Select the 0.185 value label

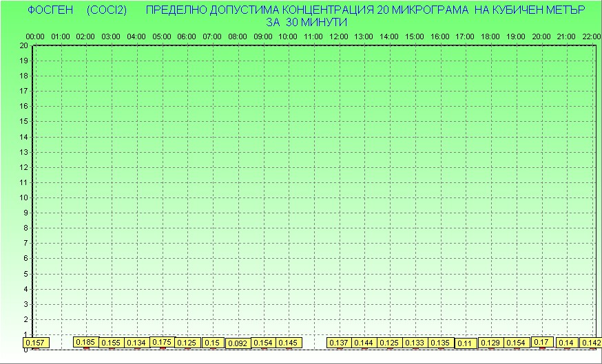coord(86,342)
